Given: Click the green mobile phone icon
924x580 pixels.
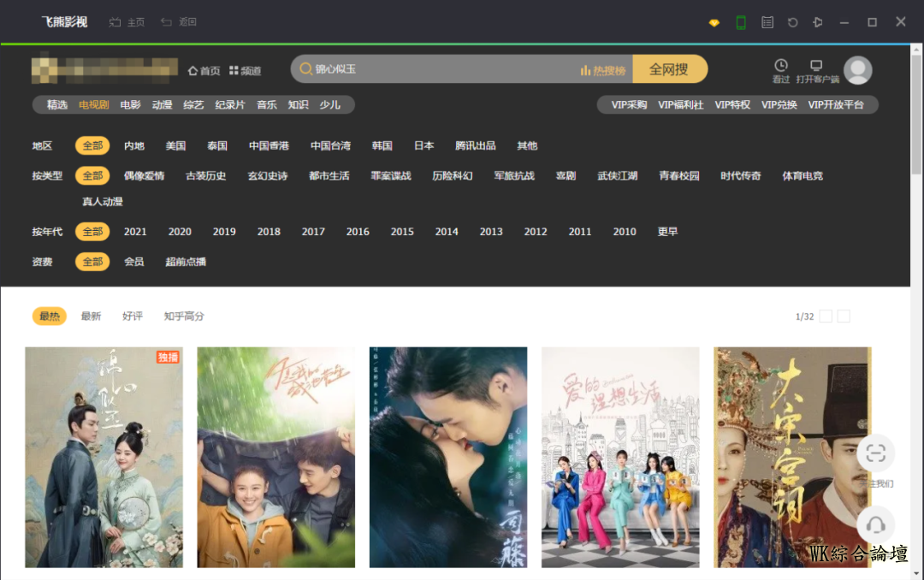Looking at the screenshot, I should [x=741, y=22].
